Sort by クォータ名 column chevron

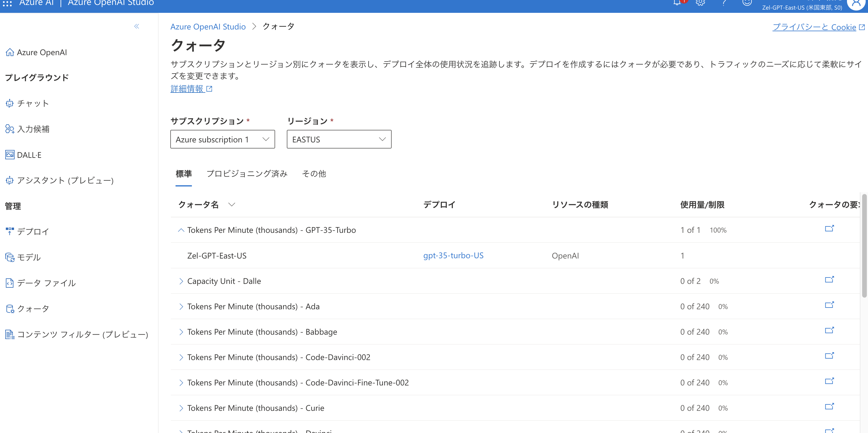pos(232,204)
